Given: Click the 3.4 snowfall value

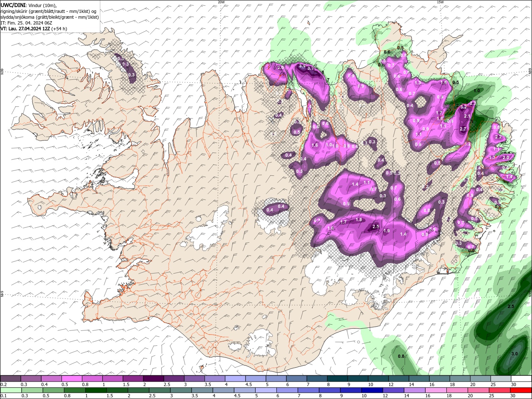Looking at the screenshot, I should pyautogui.click(x=302, y=66).
